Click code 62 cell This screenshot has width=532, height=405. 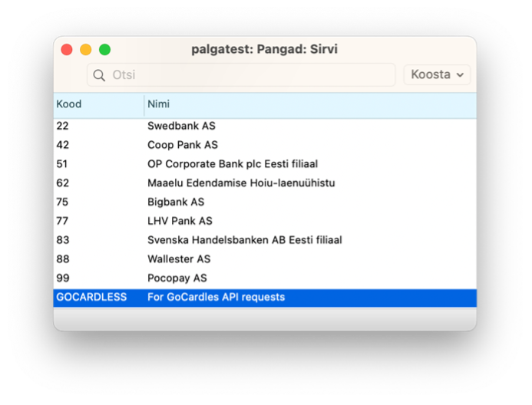62,183
